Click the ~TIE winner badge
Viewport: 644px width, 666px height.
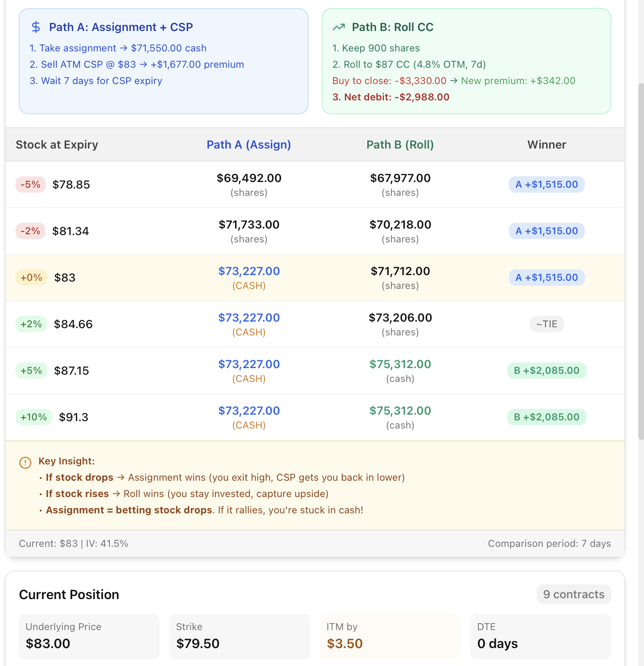click(547, 324)
